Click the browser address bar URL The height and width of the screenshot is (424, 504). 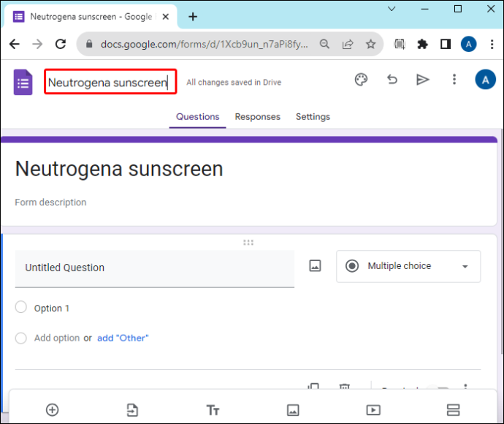point(205,44)
